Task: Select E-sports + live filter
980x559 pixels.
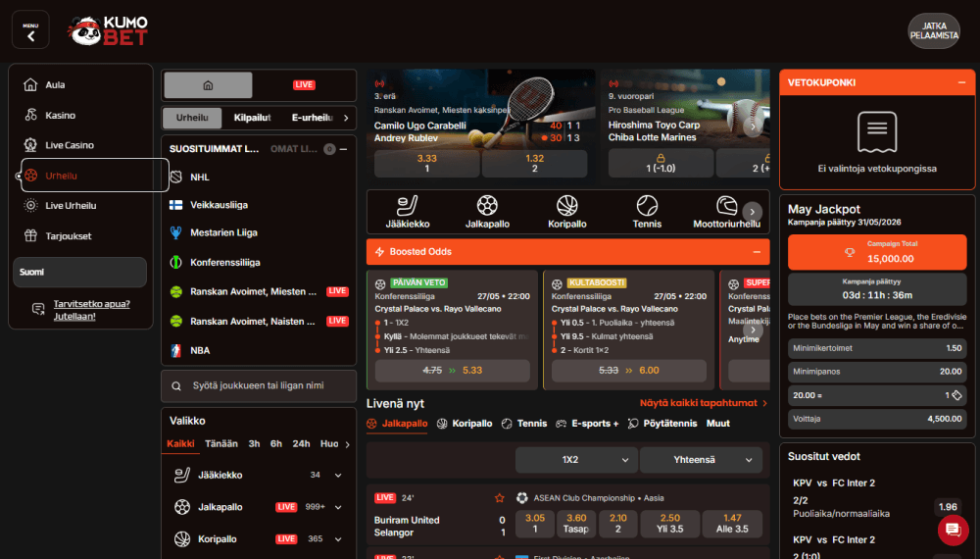Action: coord(587,424)
